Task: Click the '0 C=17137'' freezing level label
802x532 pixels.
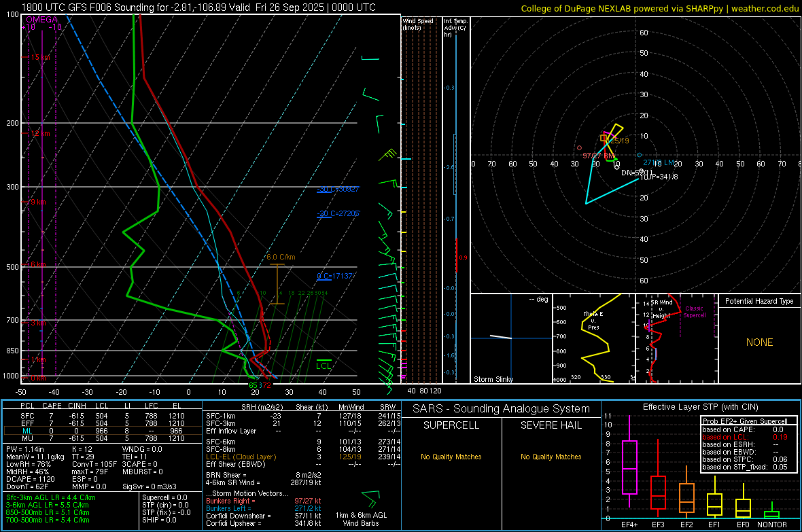Action: click(x=336, y=276)
